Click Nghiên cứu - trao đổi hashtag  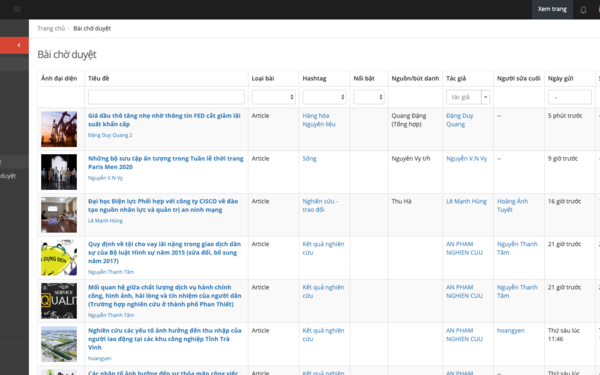320,205
